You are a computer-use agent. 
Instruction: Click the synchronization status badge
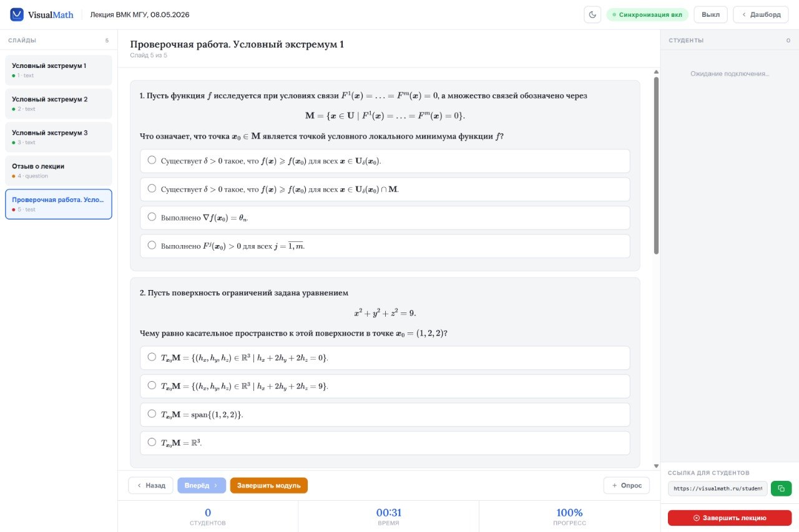coord(647,14)
